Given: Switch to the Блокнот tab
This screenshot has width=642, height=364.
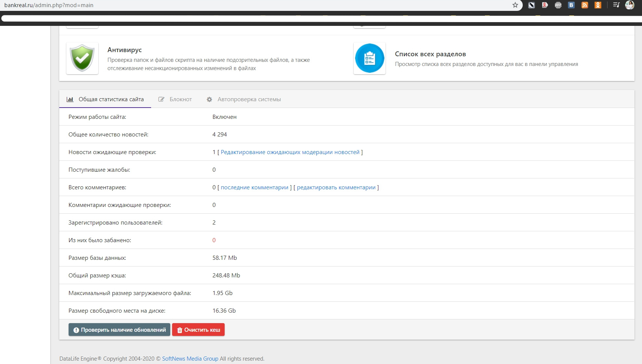Looking at the screenshot, I should click(x=175, y=99).
